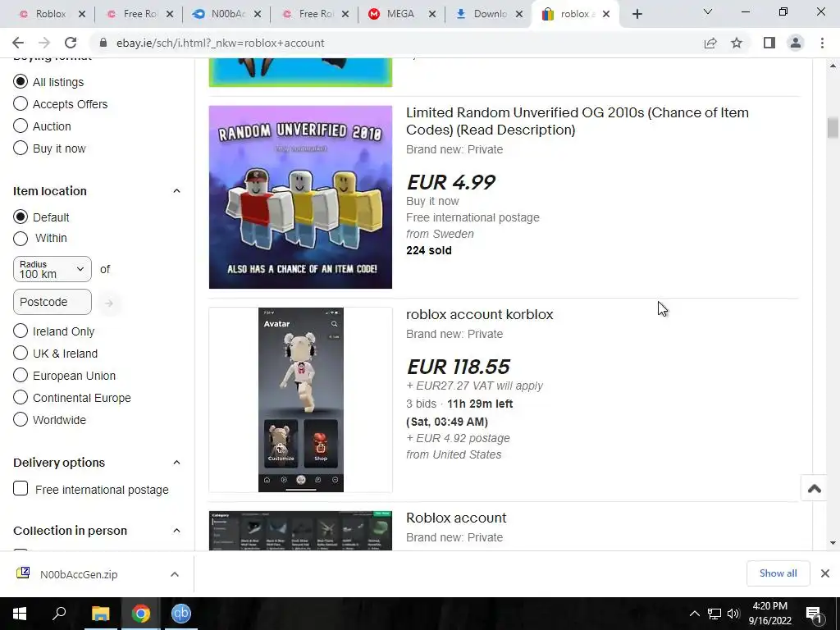Image resolution: width=840 pixels, height=630 pixels.
Task: Bookmark this page with the star icon
Action: (737, 43)
